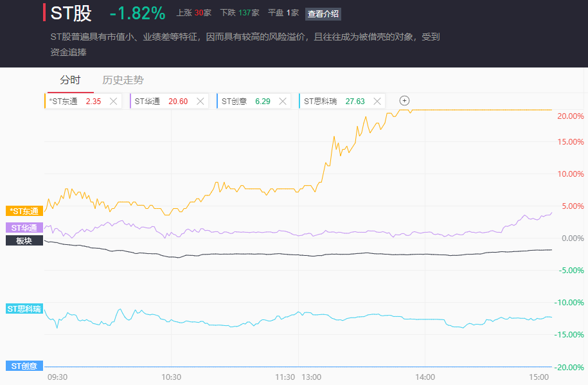
Task: Click the orange *ST东通 chart line label
Action: click(x=24, y=211)
